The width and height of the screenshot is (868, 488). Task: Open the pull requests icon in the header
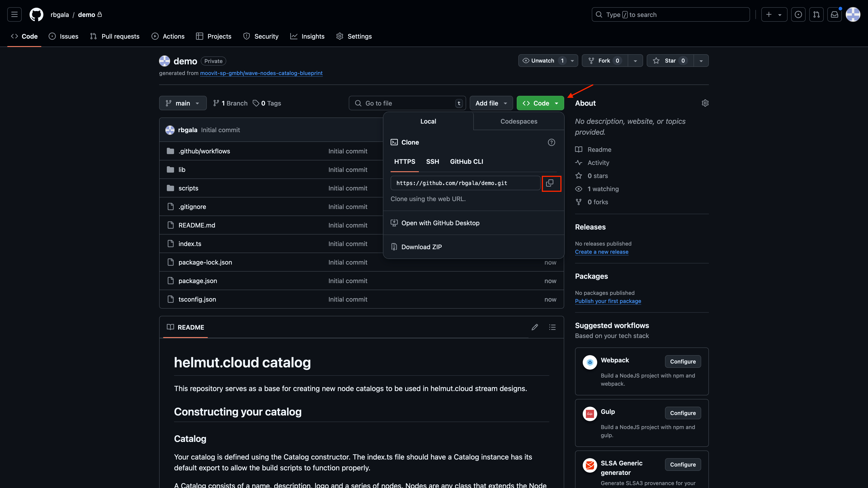[816, 14]
